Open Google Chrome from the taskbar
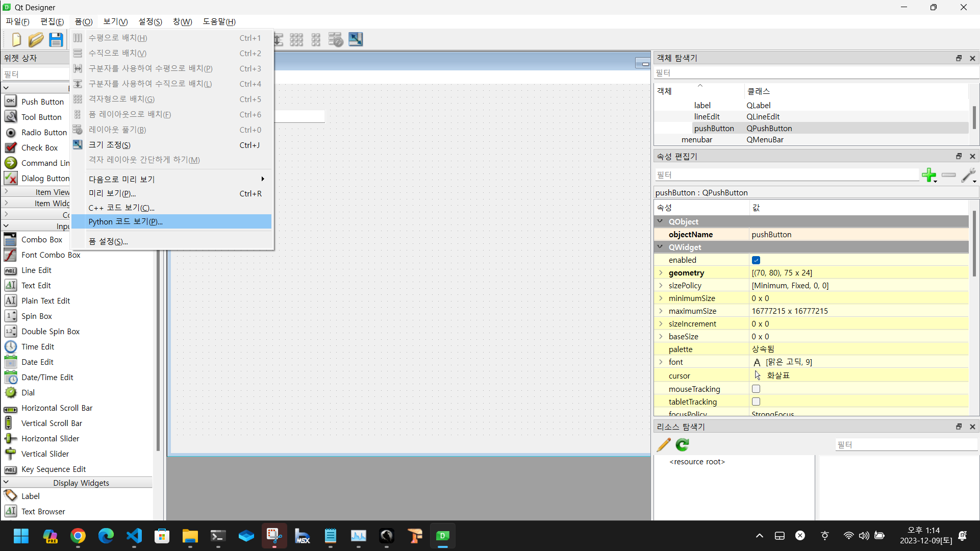Viewport: 980px width, 551px height. tap(78, 536)
